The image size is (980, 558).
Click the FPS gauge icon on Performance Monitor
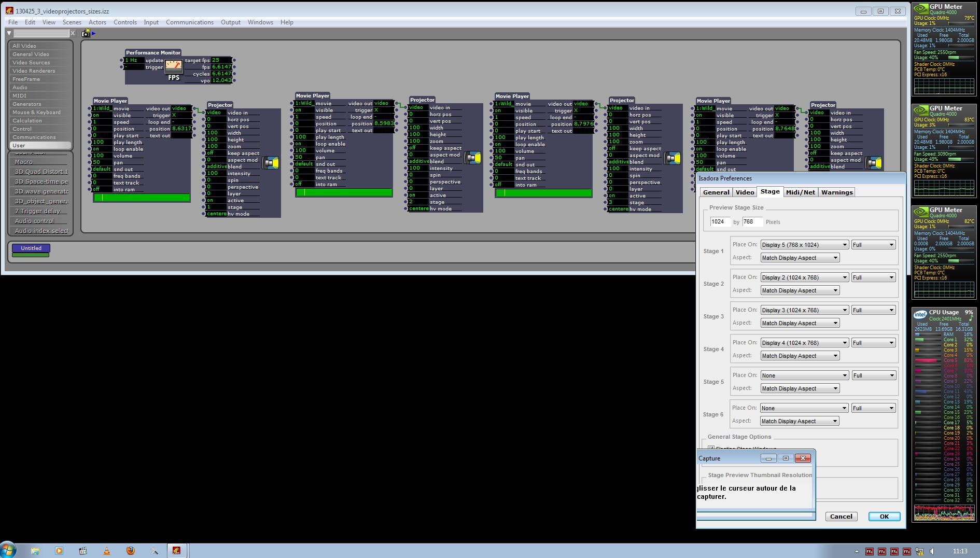pyautogui.click(x=174, y=66)
